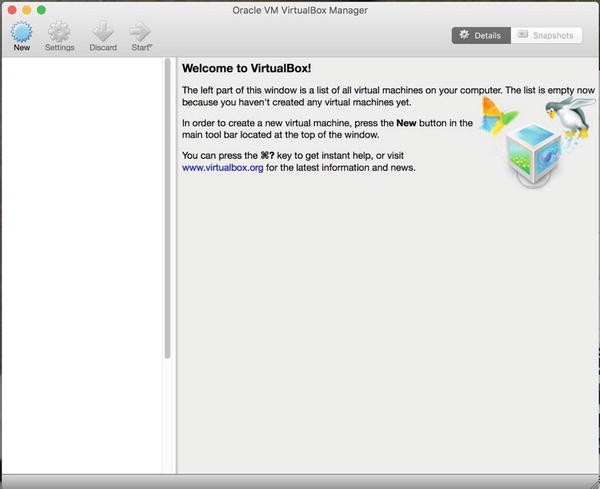Click the window corner grip at bottom-right
Viewport: 600px width, 489px height.
(595, 484)
